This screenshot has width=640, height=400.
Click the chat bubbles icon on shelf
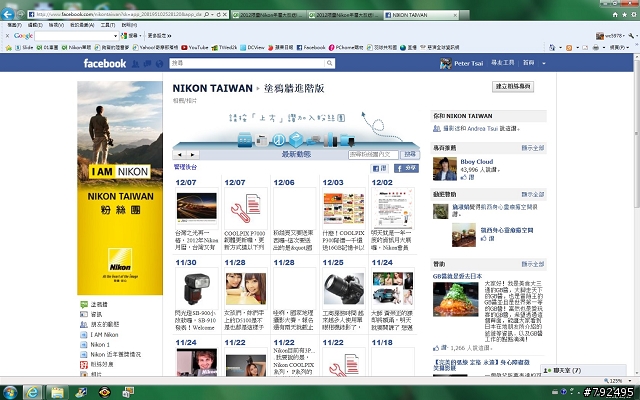click(x=313, y=140)
